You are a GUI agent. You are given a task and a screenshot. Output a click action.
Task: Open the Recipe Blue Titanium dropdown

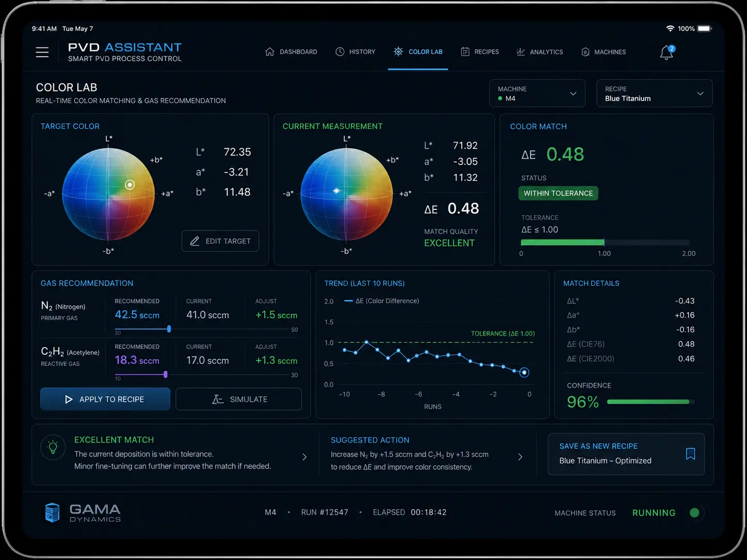coord(654,93)
